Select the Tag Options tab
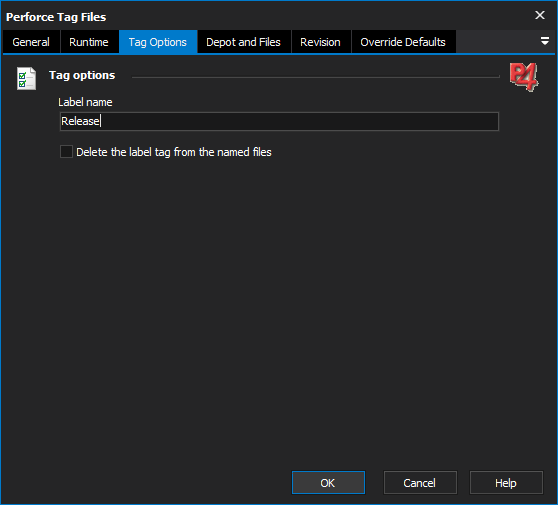 click(x=158, y=42)
